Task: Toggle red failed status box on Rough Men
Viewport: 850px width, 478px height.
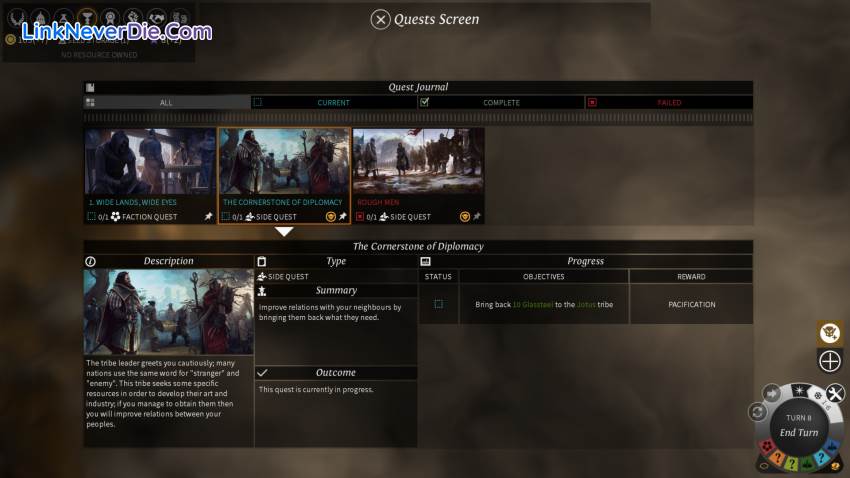Action: click(x=360, y=216)
